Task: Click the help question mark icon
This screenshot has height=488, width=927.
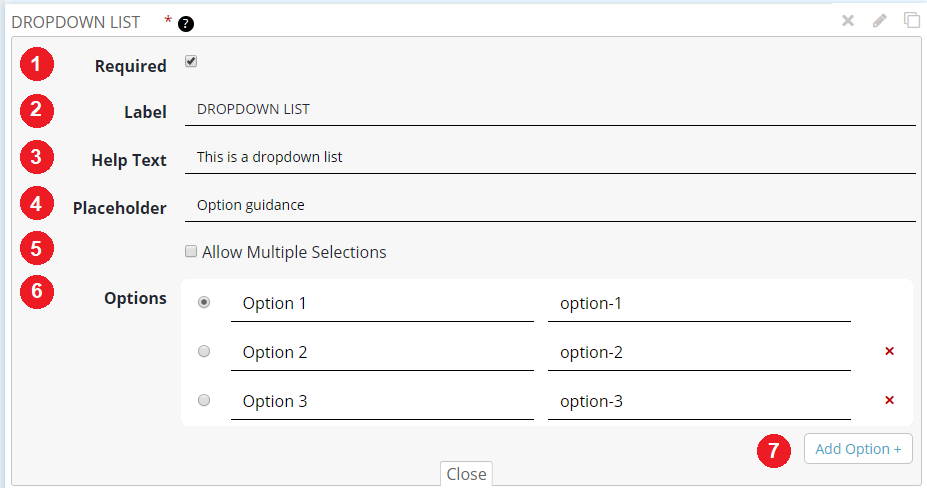Action: 186,22
